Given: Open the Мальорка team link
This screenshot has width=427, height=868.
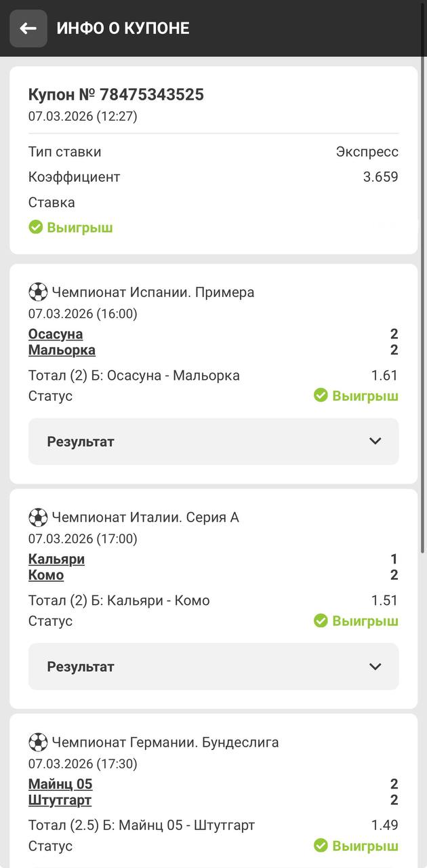Looking at the screenshot, I should point(62,350).
